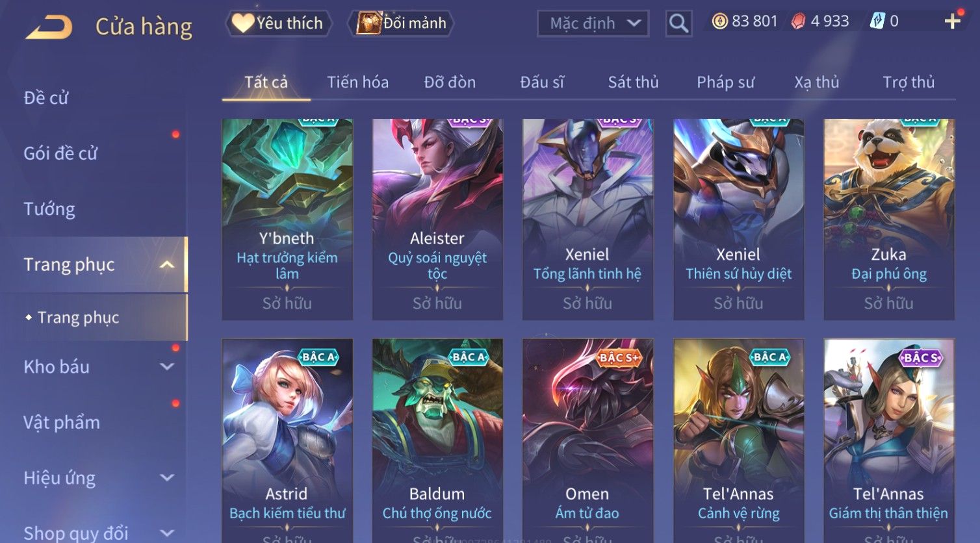
Task: Open the Mặc định sort dropdown
Action: coord(593,24)
